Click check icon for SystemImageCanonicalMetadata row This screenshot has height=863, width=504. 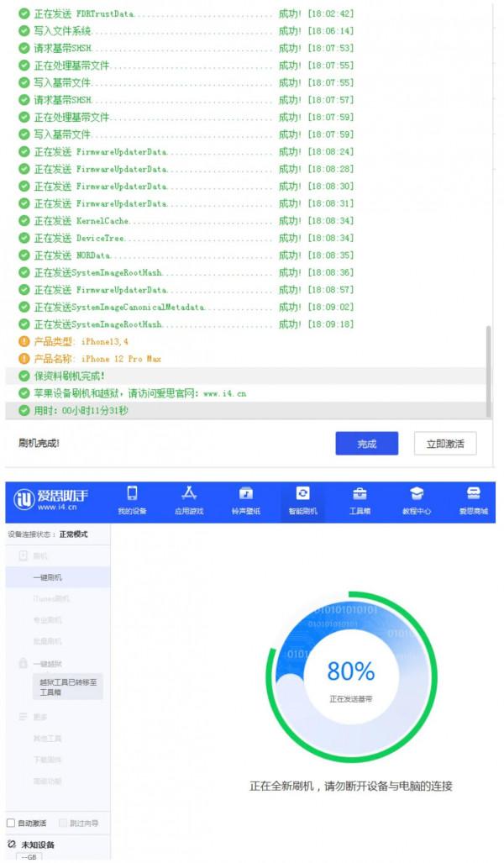click(x=24, y=307)
